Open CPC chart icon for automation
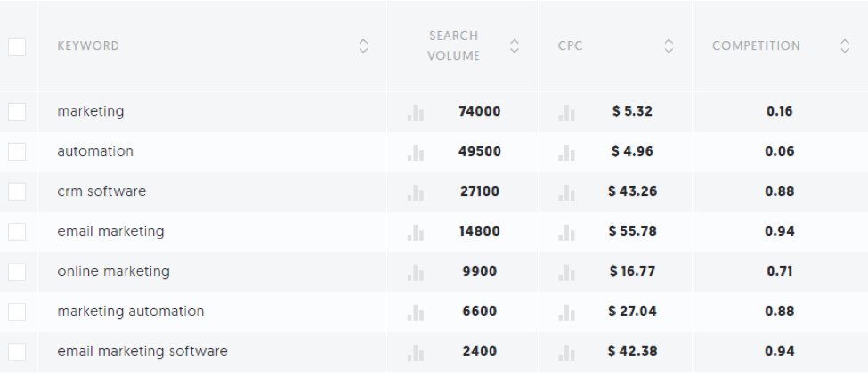The height and width of the screenshot is (373, 868). [x=566, y=152]
